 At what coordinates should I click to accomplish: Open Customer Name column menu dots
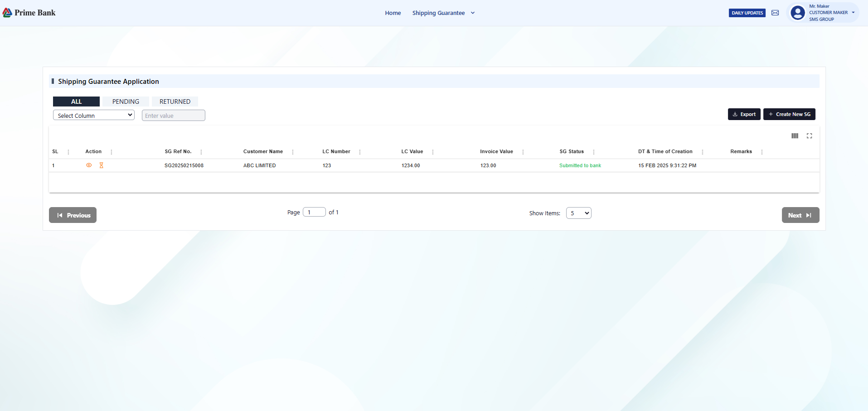coord(293,152)
